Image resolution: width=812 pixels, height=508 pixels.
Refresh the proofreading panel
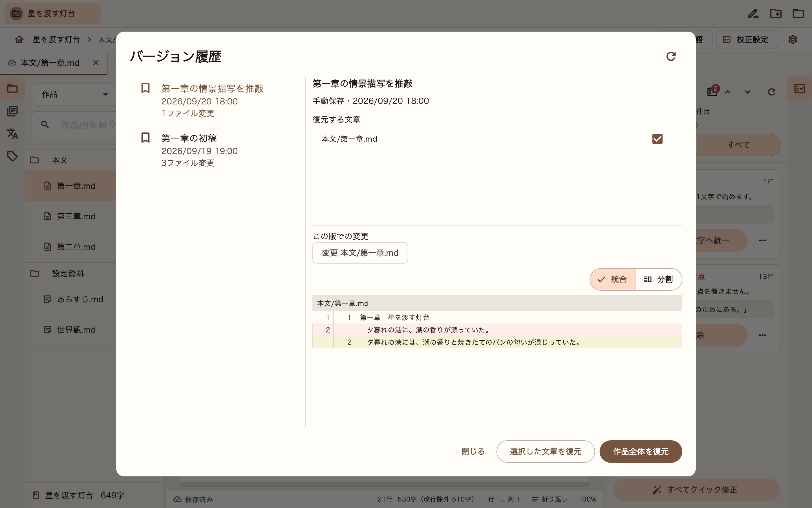click(771, 92)
